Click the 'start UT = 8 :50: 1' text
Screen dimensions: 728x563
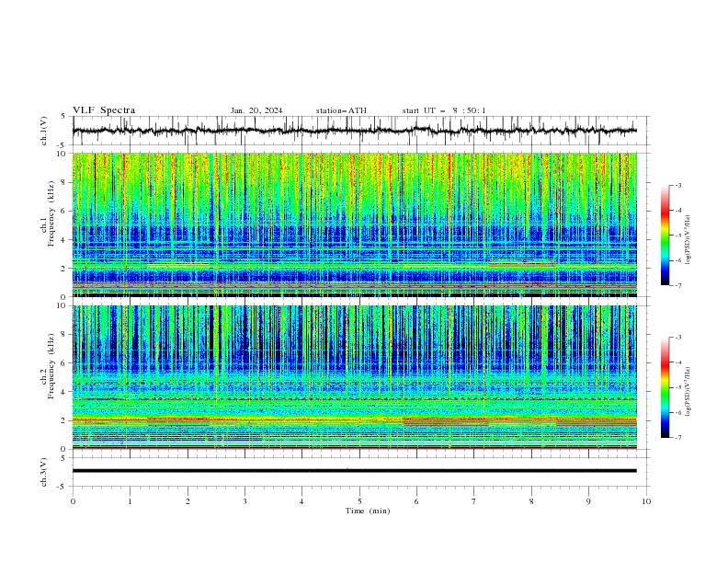(x=444, y=110)
